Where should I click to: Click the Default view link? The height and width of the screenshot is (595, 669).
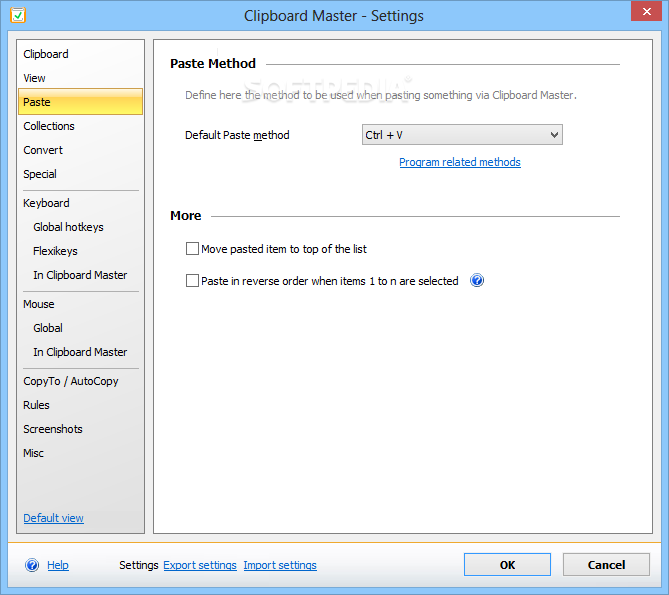(53, 518)
